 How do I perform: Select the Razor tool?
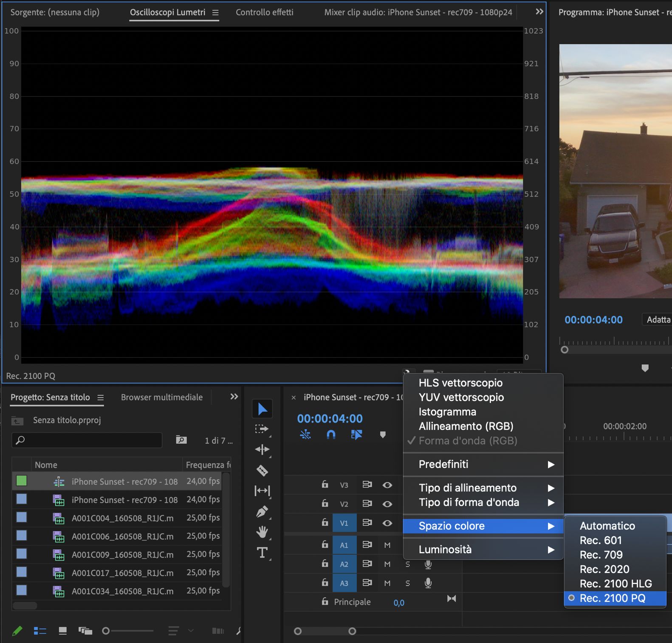pos(262,470)
